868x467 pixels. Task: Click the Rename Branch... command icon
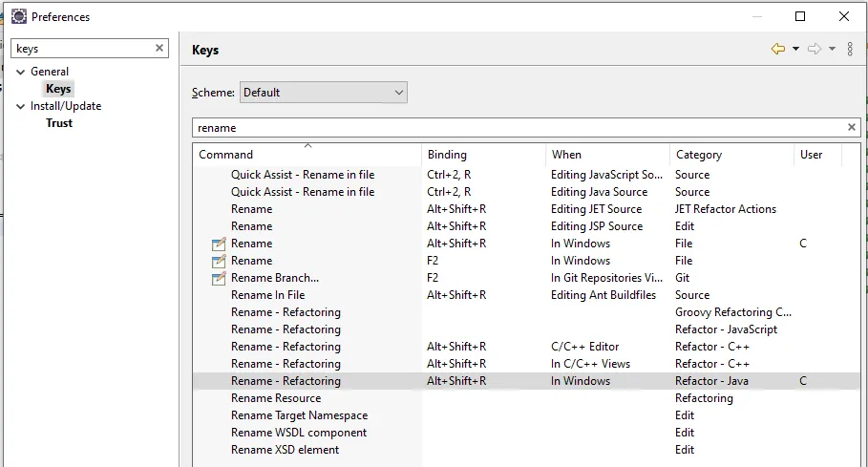pos(219,278)
